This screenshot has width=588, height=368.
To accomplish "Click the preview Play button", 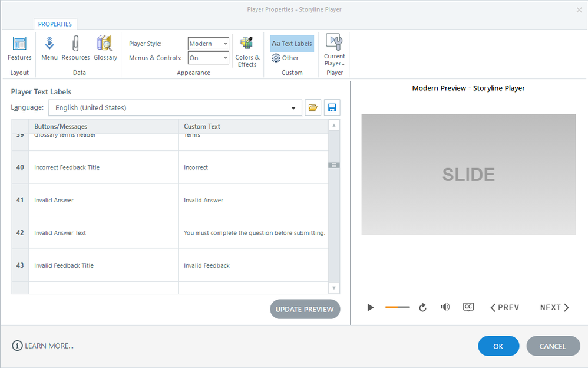I will click(x=371, y=307).
